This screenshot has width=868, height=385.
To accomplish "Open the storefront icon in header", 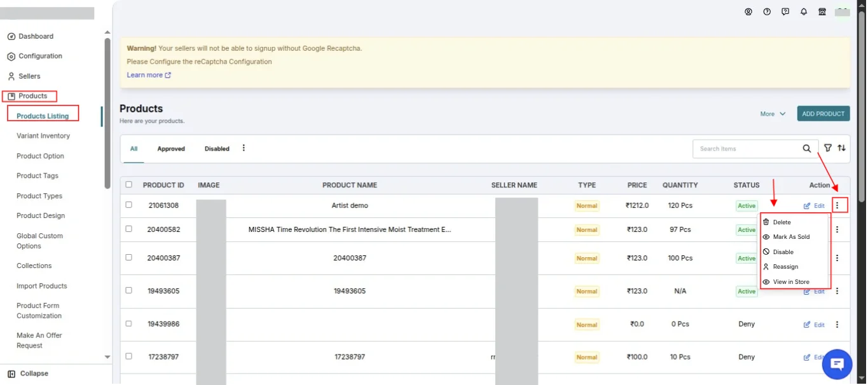I will point(822,11).
